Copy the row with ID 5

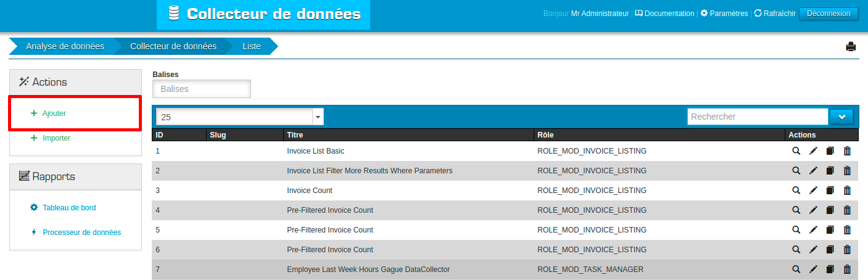tap(830, 230)
